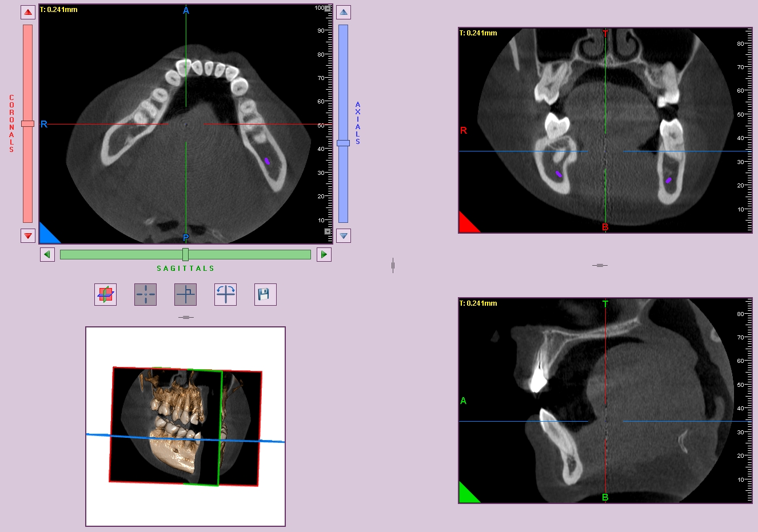Image resolution: width=758 pixels, height=532 pixels.
Task: Click the blue triangle in axial view corner
Action: coord(47,235)
